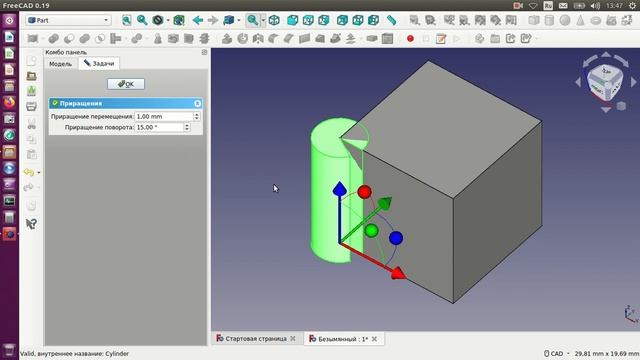640x360 pixels.
Task: Click the Mirror tool icon
Action: pos(258,39)
